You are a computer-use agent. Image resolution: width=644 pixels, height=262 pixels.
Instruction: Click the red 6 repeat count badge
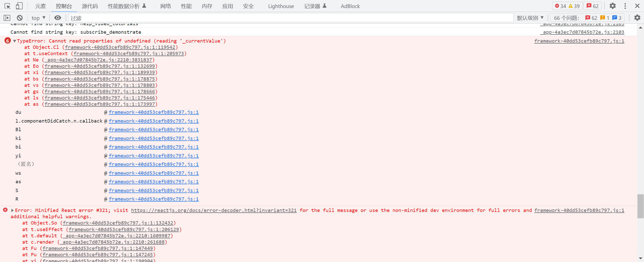[x=8, y=41]
